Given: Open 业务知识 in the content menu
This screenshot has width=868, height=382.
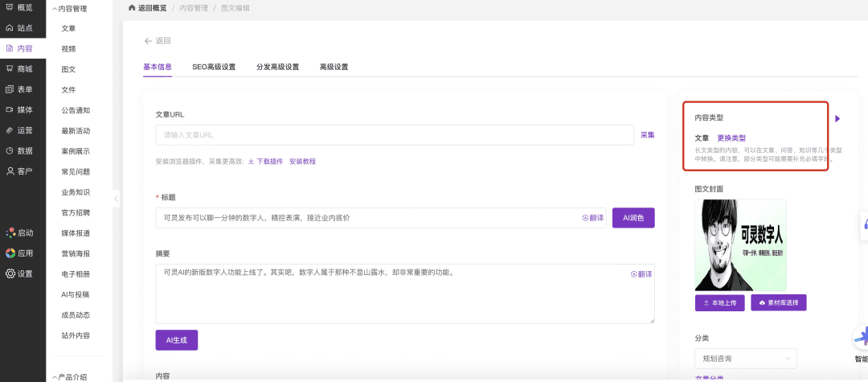Looking at the screenshot, I should [76, 192].
